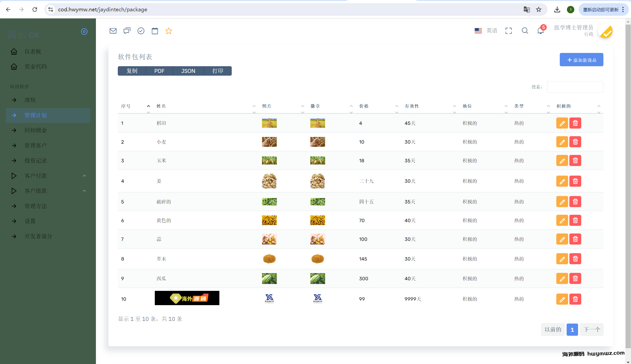
Task: Click the orange star favorites icon
Action: coord(169,31)
